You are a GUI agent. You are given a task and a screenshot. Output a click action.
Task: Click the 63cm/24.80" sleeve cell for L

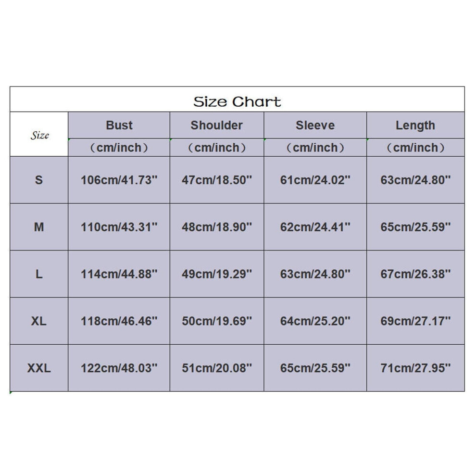point(315,274)
